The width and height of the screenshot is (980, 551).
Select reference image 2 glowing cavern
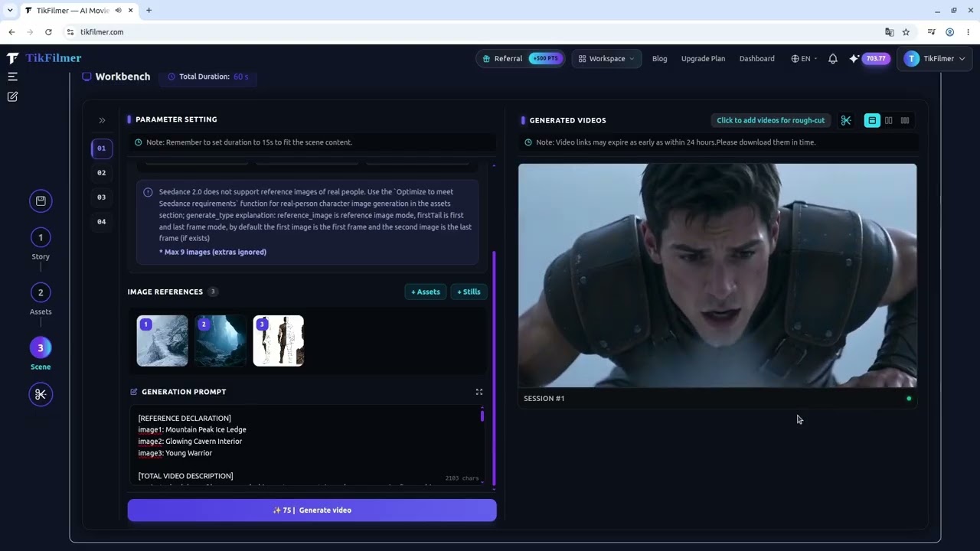point(220,341)
